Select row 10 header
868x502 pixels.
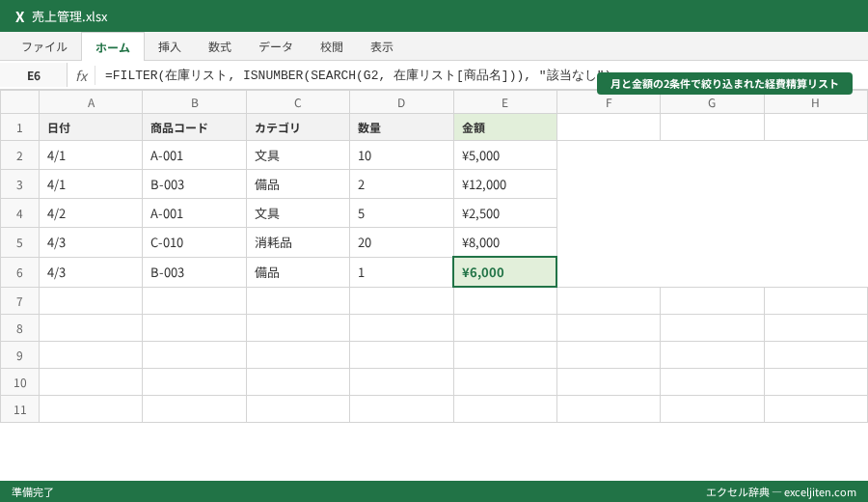click(19, 383)
